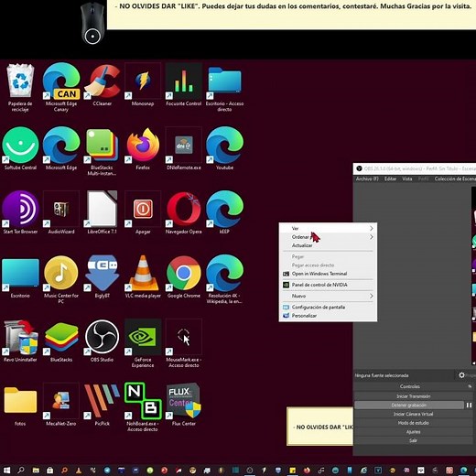Image resolution: width=476 pixels, height=476 pixels.
Task: Pause the recording in OBS
Action: [469, 405]
